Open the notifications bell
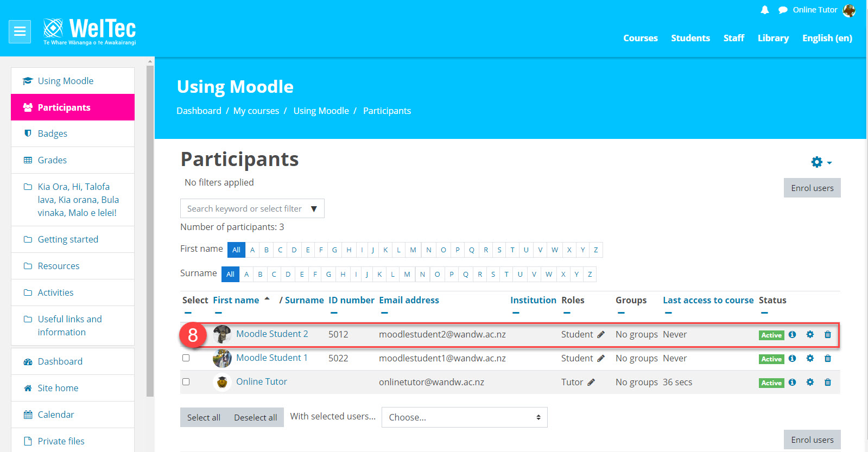Screen dimensions: 868x452 [x=765, y=10]
